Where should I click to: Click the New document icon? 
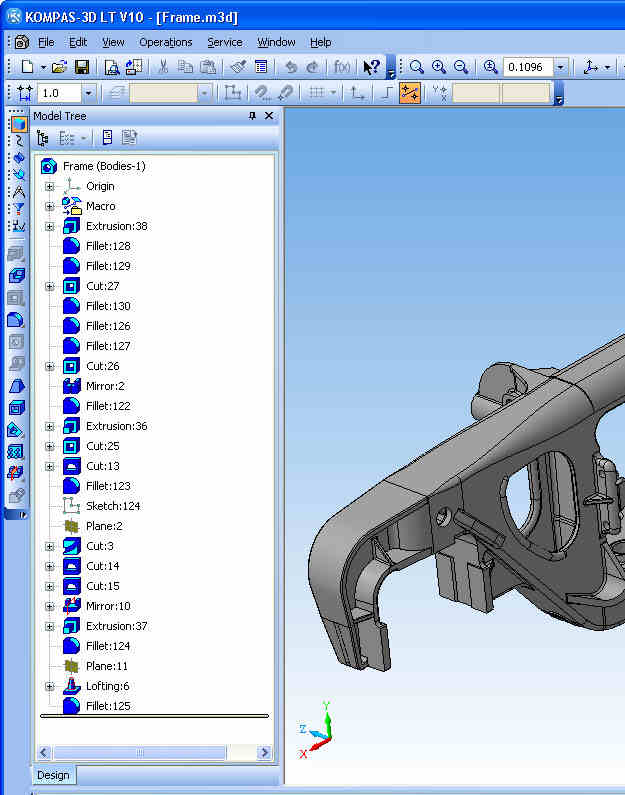[27, 66]
